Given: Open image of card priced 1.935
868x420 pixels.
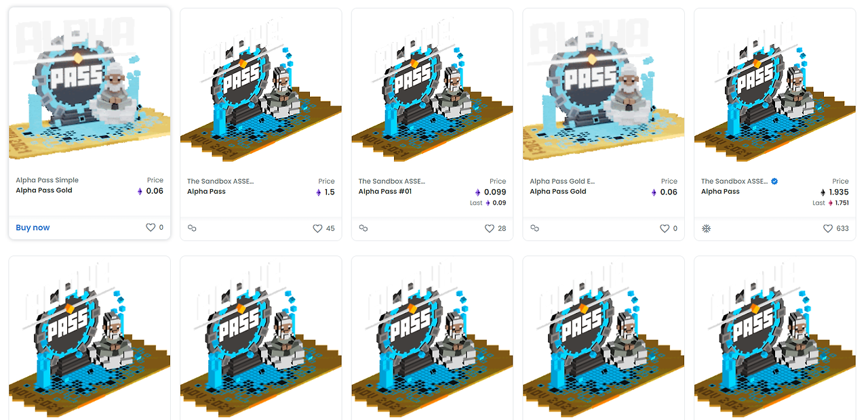Looking at the screenshot, I should [774, 87].
